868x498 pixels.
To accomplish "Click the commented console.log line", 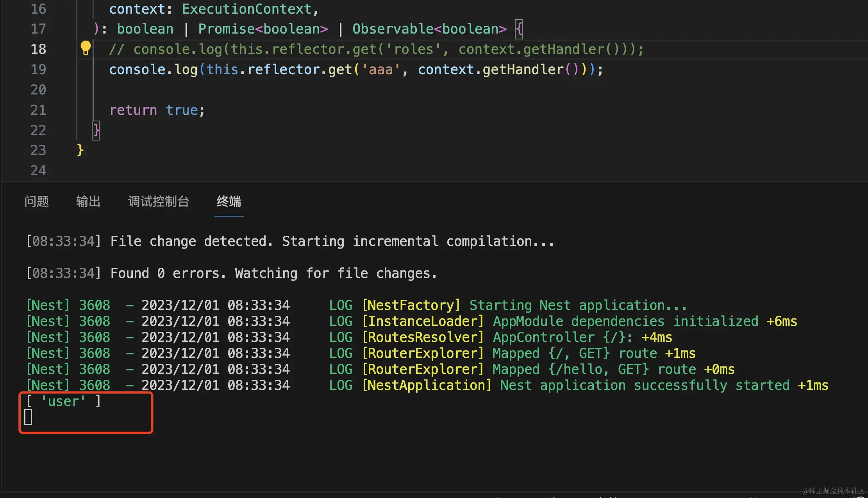I will (376, 49).
